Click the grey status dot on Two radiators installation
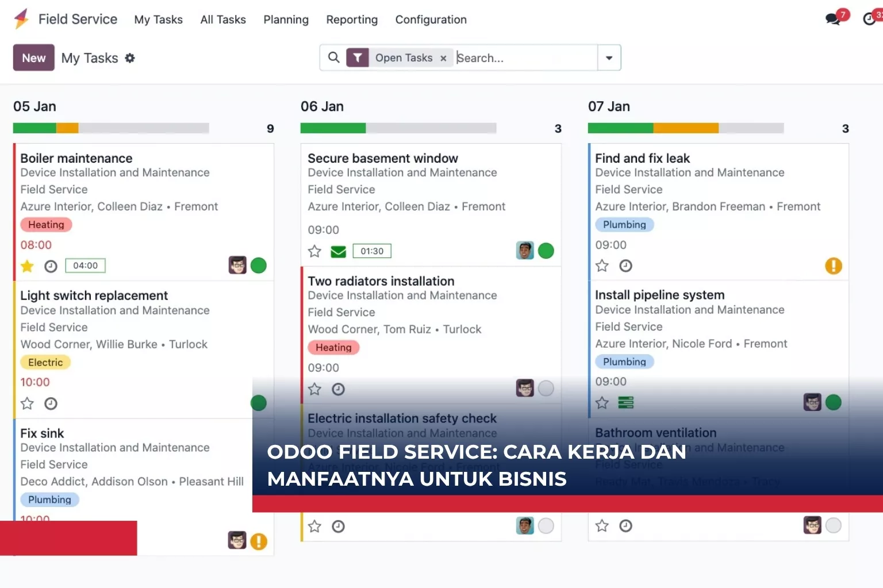883x588 pixels. coord(546,389)
